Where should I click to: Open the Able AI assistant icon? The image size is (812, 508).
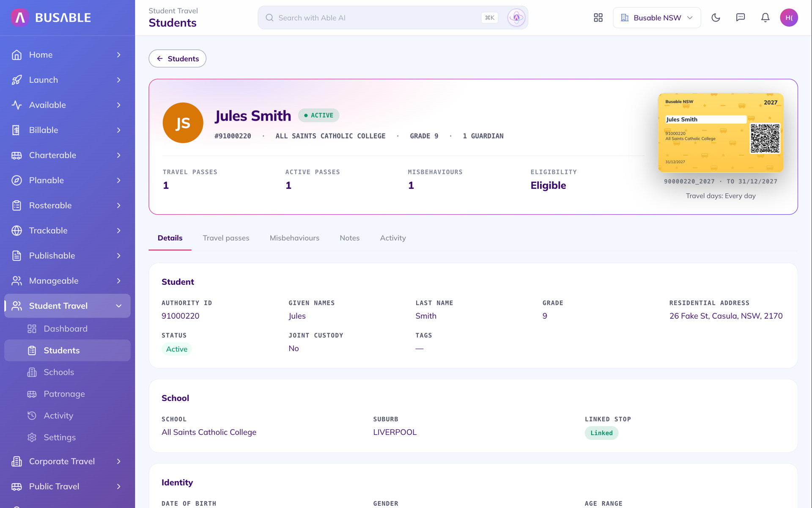pos(516,18)
